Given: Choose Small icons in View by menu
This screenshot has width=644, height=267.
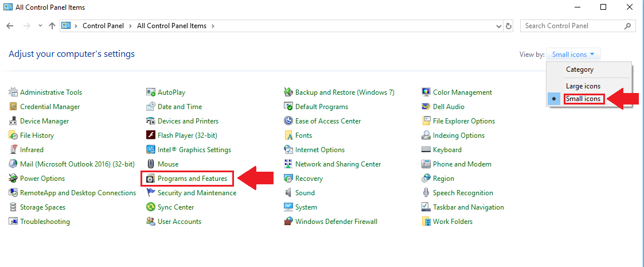Looking at the screenshot, I should [x=583, y=99].
